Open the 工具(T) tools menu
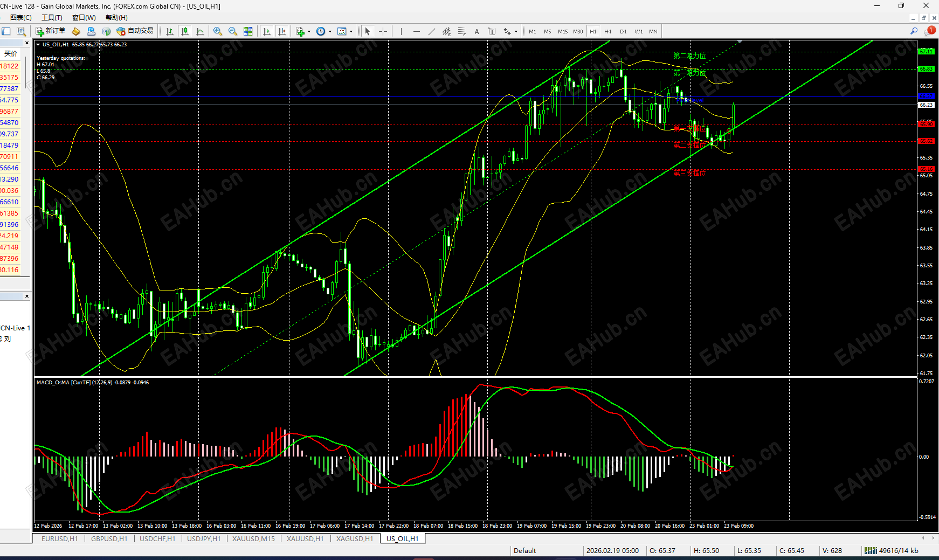This screenshot has width=939, height=560. pyautogui.click(x=52, y=18)
